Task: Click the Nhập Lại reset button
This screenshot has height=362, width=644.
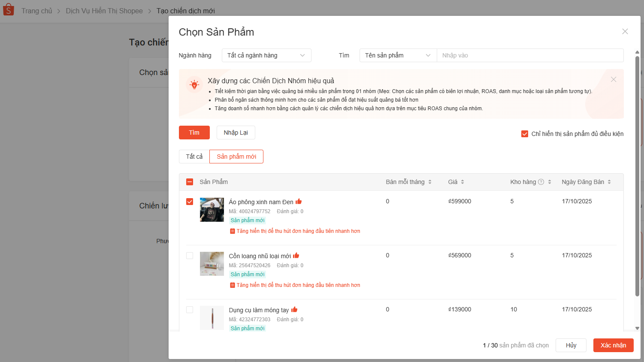Action: [236, 133]
